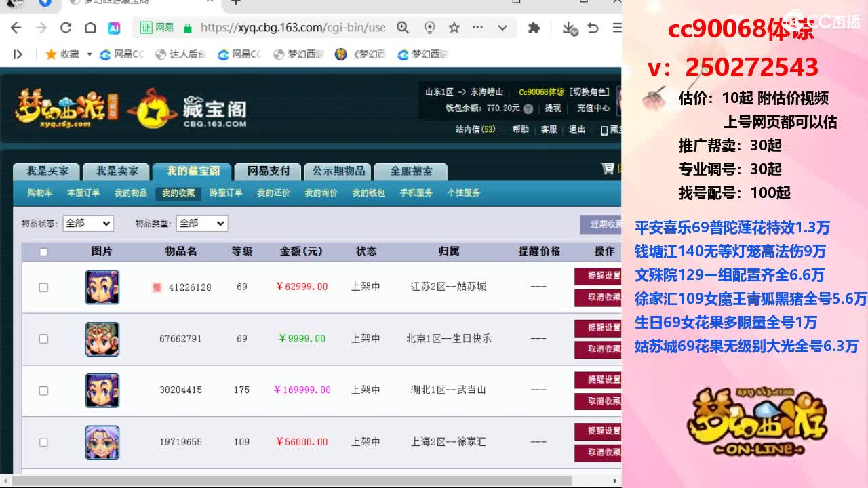The height and width of the screenshot is (488, 868).
Task: Open the 物品状态 dropdown
Action: [88, 224]
